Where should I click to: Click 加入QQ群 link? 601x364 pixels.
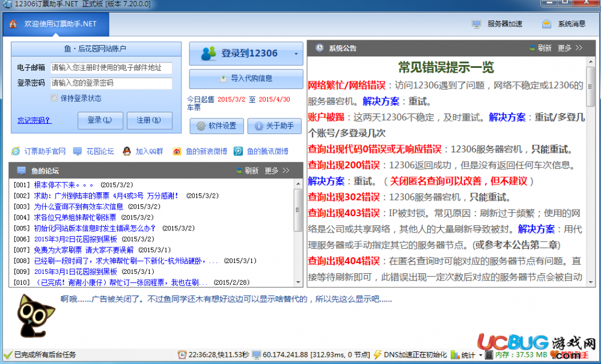[149, 151]
